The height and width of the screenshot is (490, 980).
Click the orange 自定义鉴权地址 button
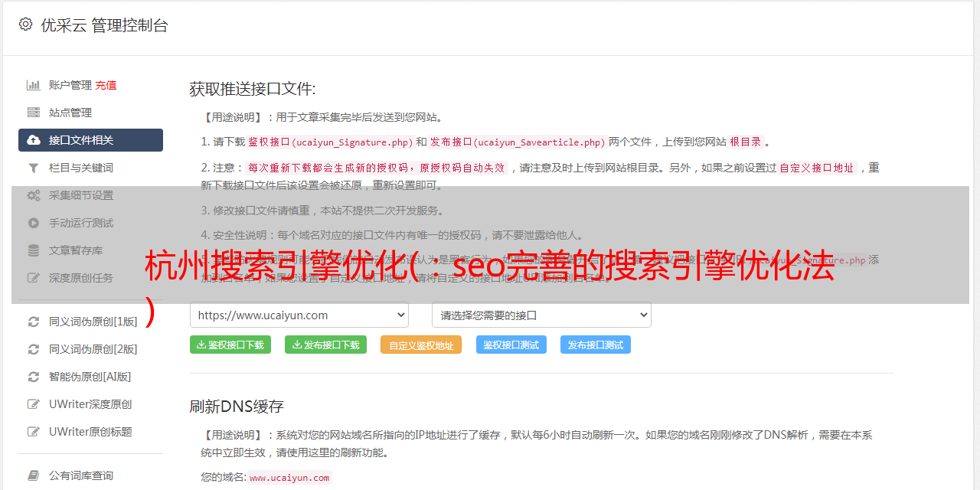(x=421, y=345)
